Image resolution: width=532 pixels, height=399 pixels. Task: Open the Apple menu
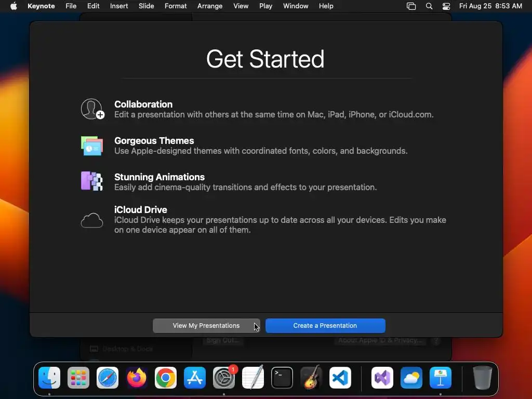pos(14,6)
